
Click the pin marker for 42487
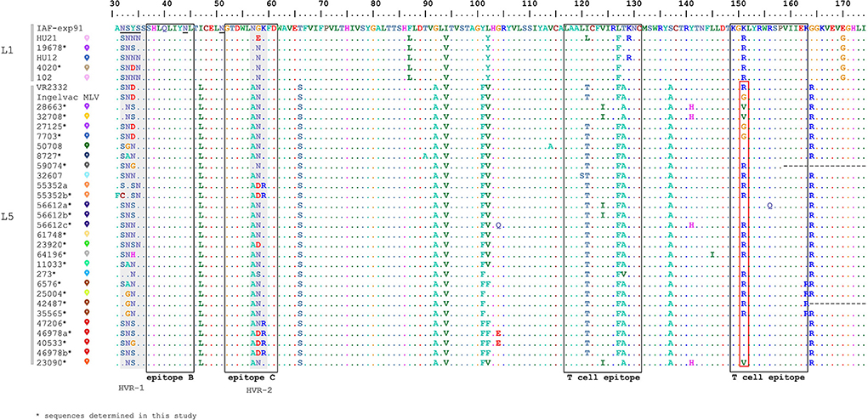(87, 304)
